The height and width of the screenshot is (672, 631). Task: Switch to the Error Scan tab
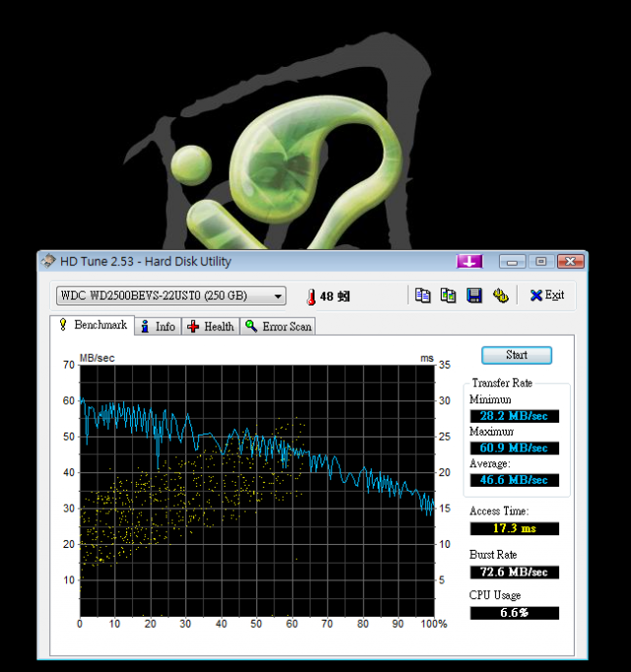coord(278,326)
